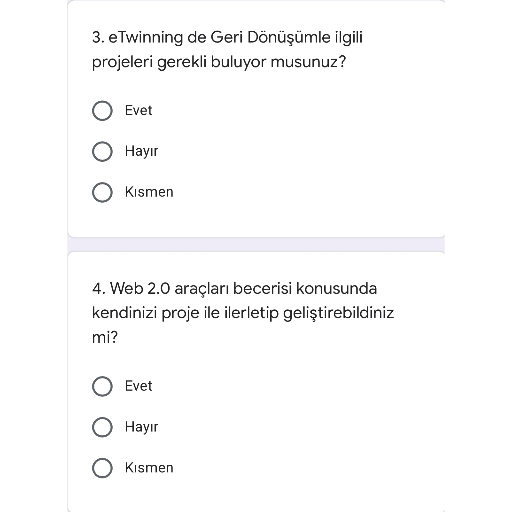Click the lavender gap between question cards
512x512 pixels.
256,245
